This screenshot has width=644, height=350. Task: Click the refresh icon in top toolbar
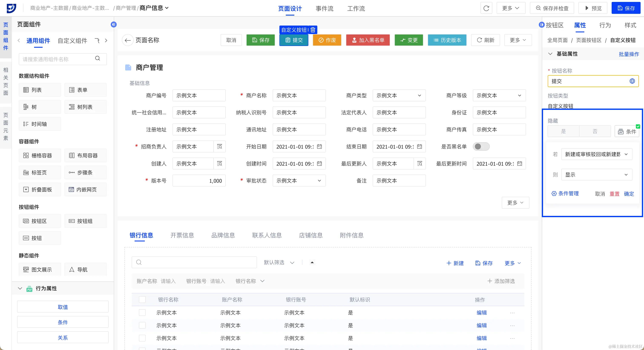[x=486, y=8]
